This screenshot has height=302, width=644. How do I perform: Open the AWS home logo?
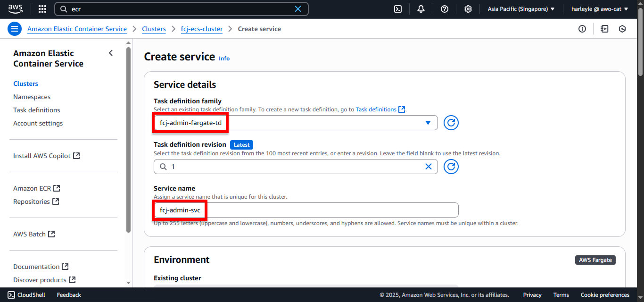[16, 9]
